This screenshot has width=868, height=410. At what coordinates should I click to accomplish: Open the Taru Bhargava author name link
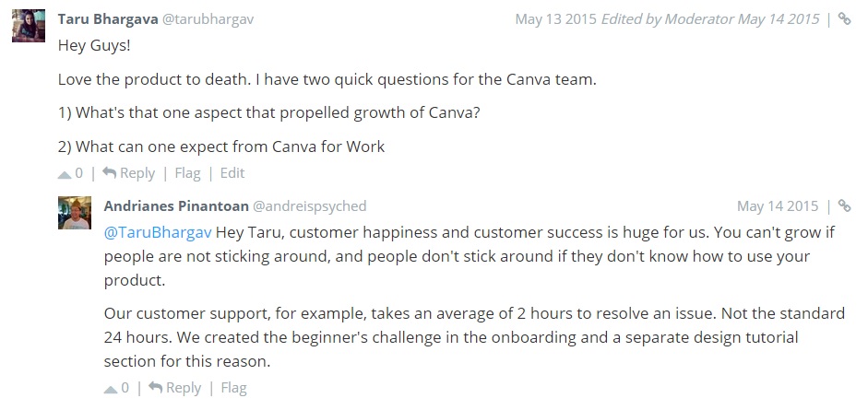(108, 18)
